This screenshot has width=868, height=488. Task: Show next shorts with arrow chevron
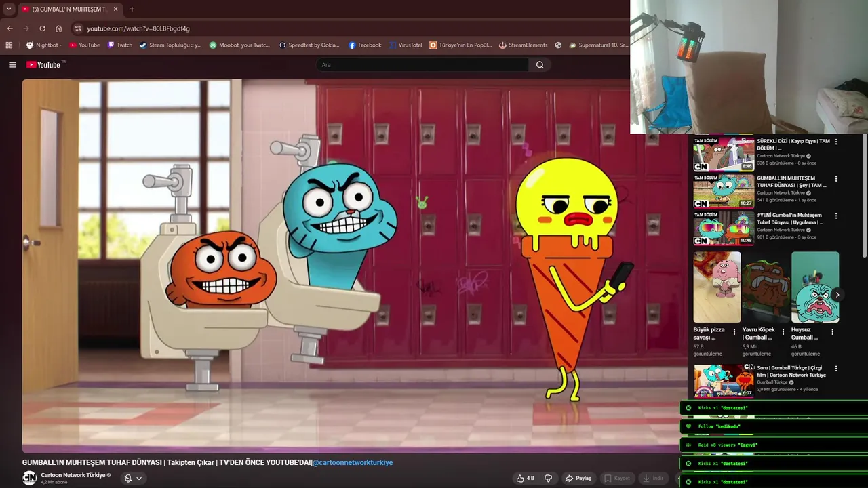tap(837, 295)
